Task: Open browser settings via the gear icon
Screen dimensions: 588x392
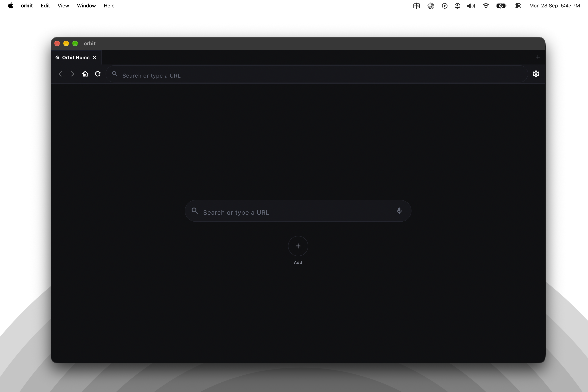Action: (x=536, y=74)
